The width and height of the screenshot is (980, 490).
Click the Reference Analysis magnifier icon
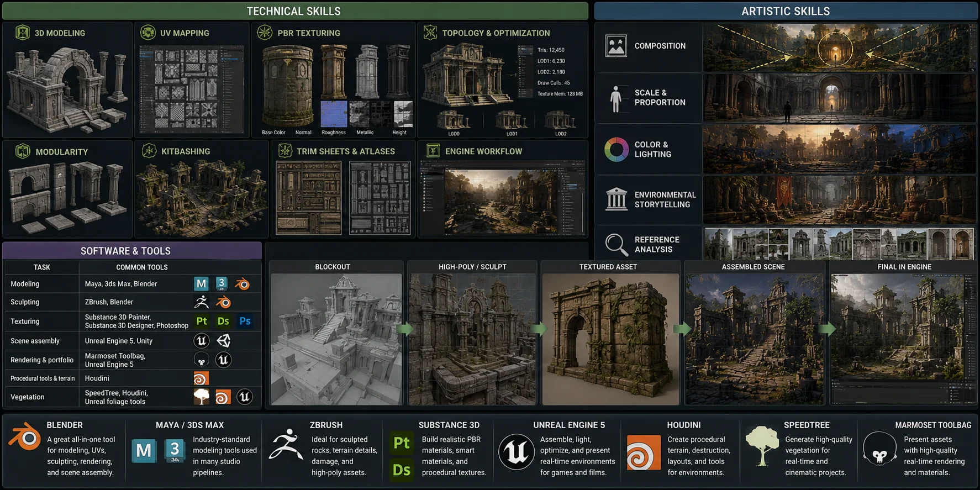point(616,244)
